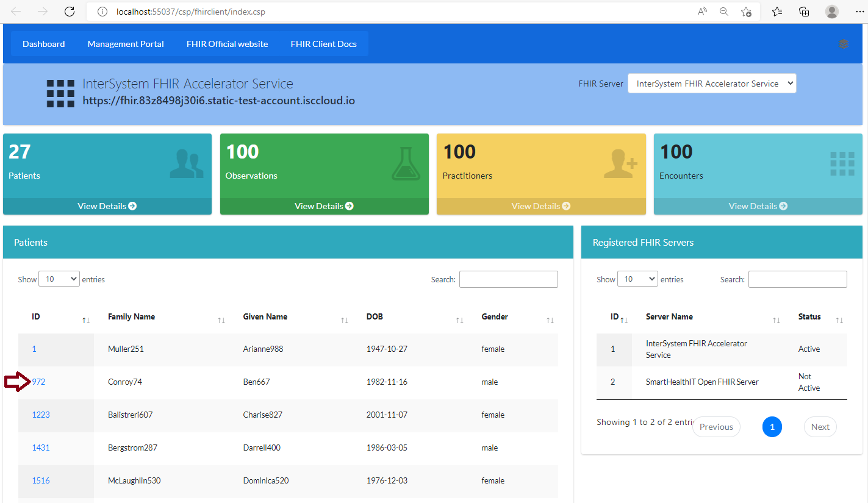868x503 pixels.
Task: Open patient ID 1223 link
Action: 41,415
